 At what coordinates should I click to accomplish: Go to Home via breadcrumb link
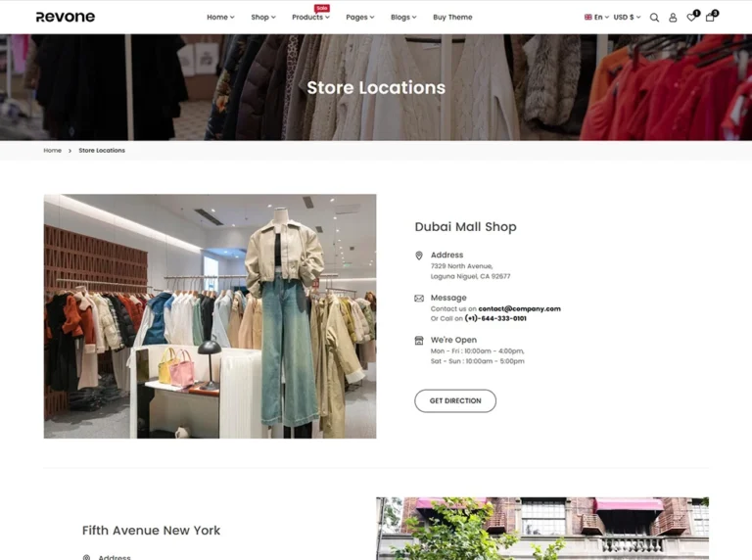[x=52, y=150]
